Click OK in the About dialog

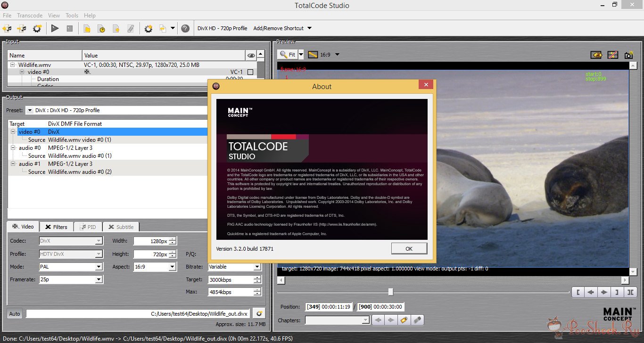[x=409, y=248]
